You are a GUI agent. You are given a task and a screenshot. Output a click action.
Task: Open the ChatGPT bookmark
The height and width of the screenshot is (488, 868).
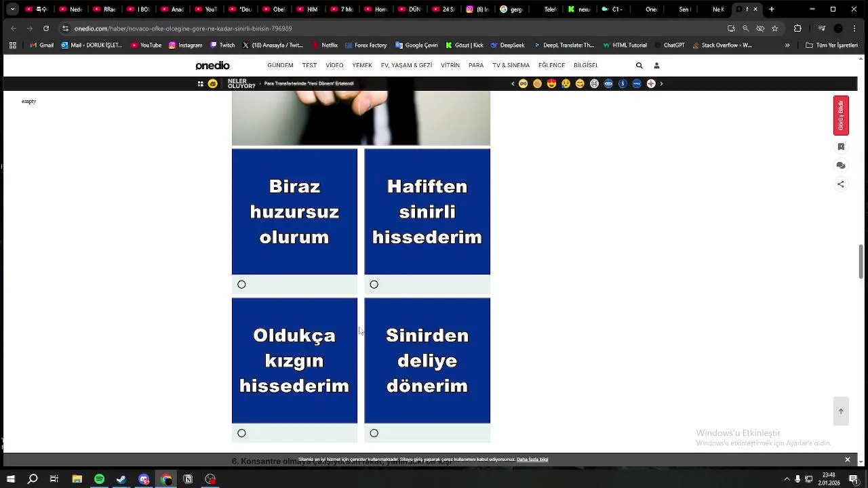click(x=669, y=45)
